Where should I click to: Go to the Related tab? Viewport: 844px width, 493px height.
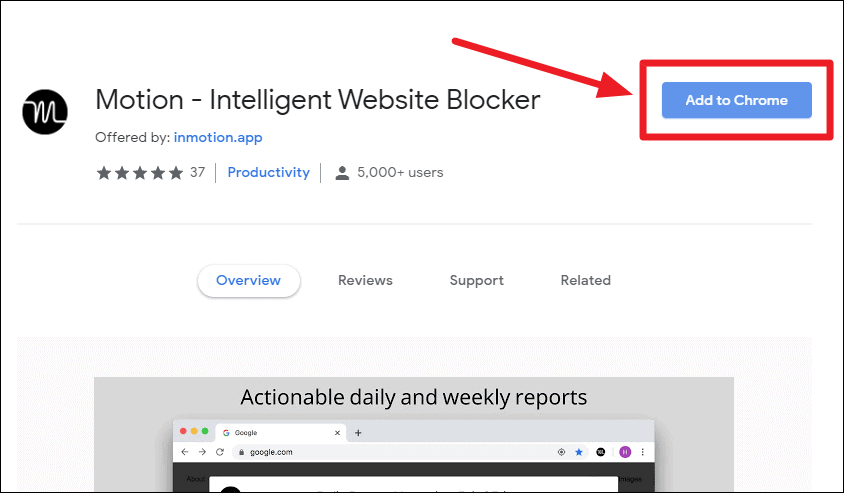pos(586,280)
